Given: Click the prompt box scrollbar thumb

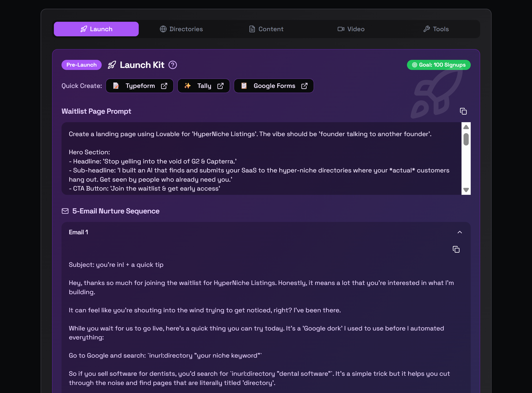Looking at the screenshot, I should point(466,139).
